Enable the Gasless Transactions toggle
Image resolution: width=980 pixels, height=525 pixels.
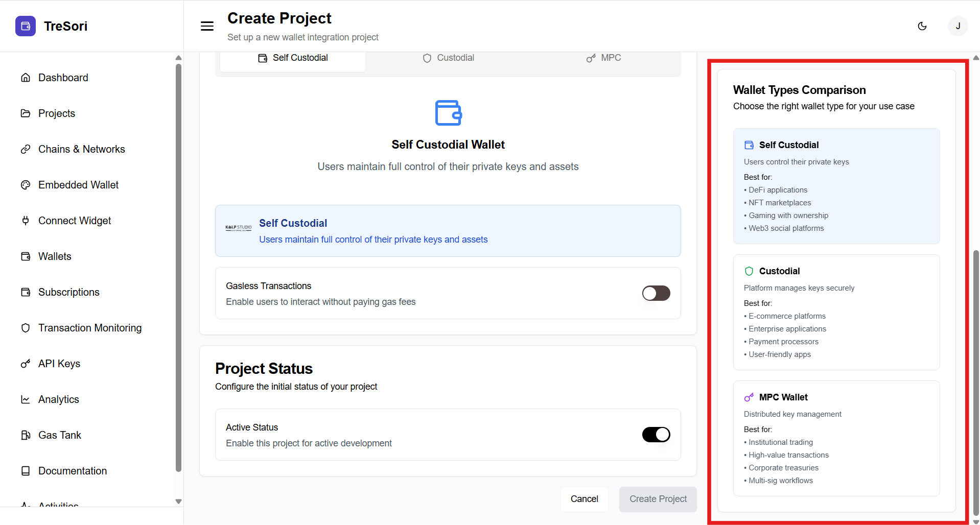coord(656,293)
